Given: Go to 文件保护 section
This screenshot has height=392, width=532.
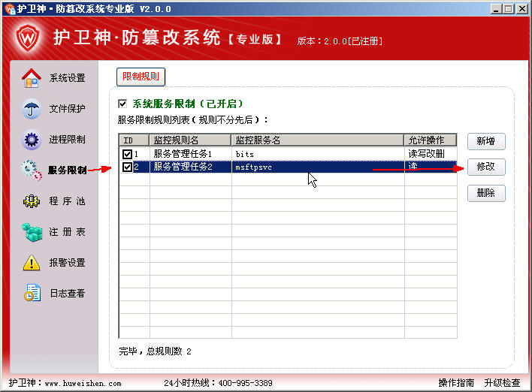Looking at the screenshot, I should (x=67, y=108).
